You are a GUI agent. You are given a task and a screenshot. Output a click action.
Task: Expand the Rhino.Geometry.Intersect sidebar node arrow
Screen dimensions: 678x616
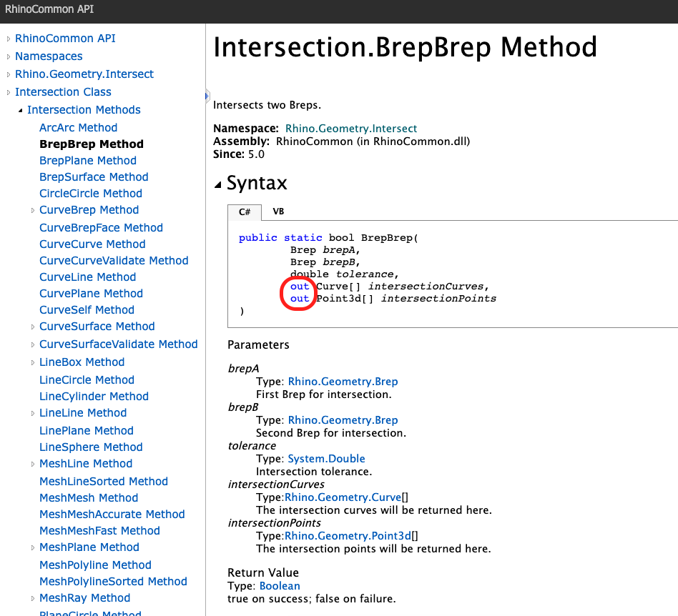coord(8,75)
